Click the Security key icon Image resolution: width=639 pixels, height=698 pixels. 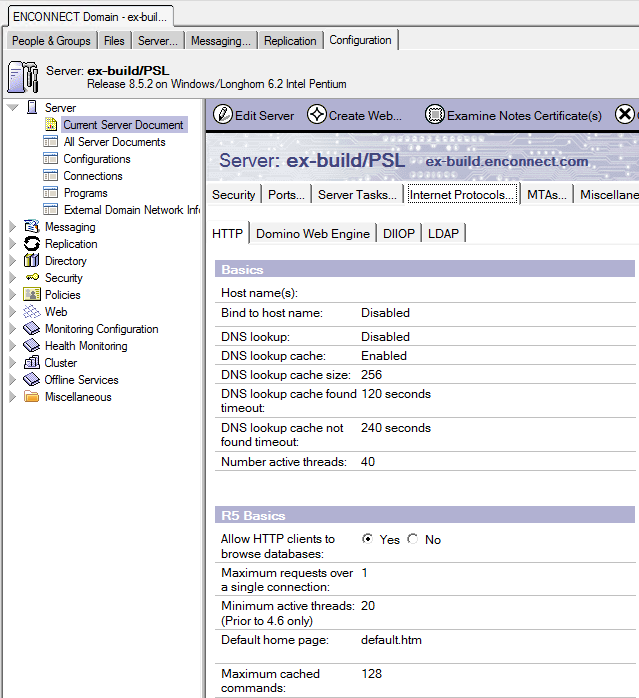tap(32, 277)
